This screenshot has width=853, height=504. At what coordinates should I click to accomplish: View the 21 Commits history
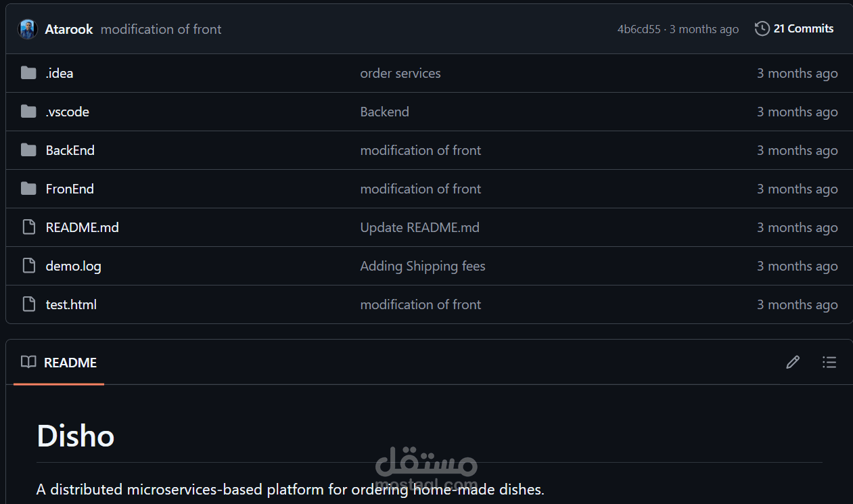[804, 28]
